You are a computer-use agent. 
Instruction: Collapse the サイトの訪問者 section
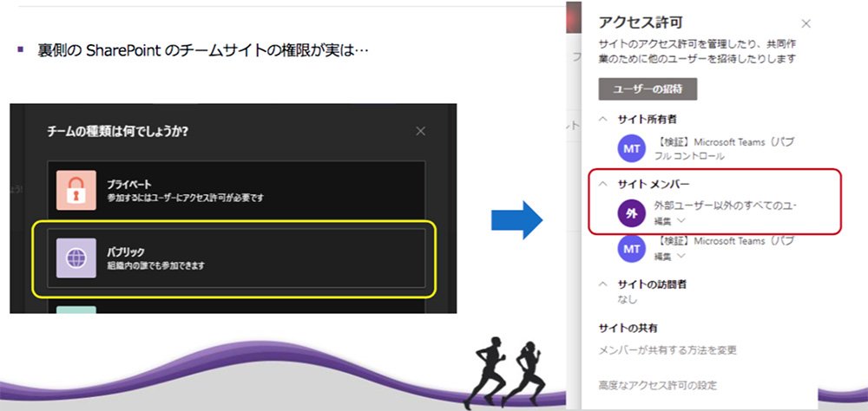click(x=604, y=284)
